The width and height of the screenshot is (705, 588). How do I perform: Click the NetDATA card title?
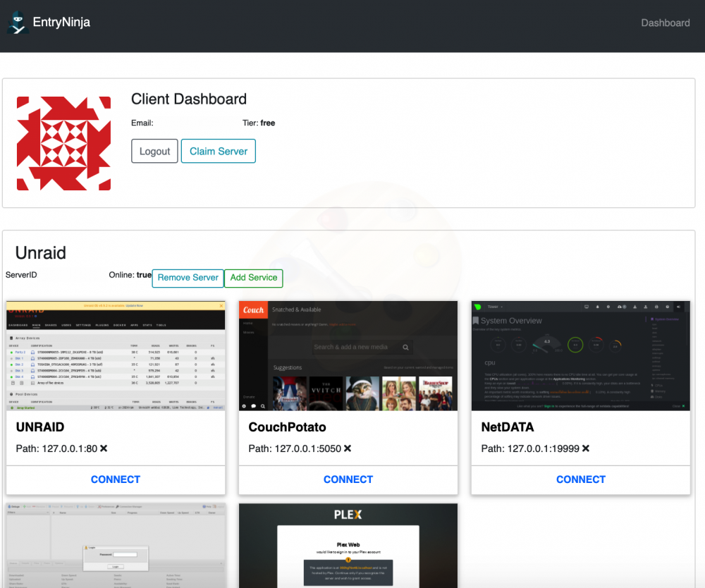coord(507,427)
